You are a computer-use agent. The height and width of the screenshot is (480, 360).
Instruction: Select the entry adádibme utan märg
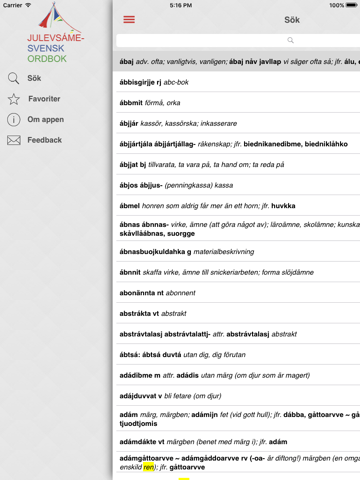(237, 376)
